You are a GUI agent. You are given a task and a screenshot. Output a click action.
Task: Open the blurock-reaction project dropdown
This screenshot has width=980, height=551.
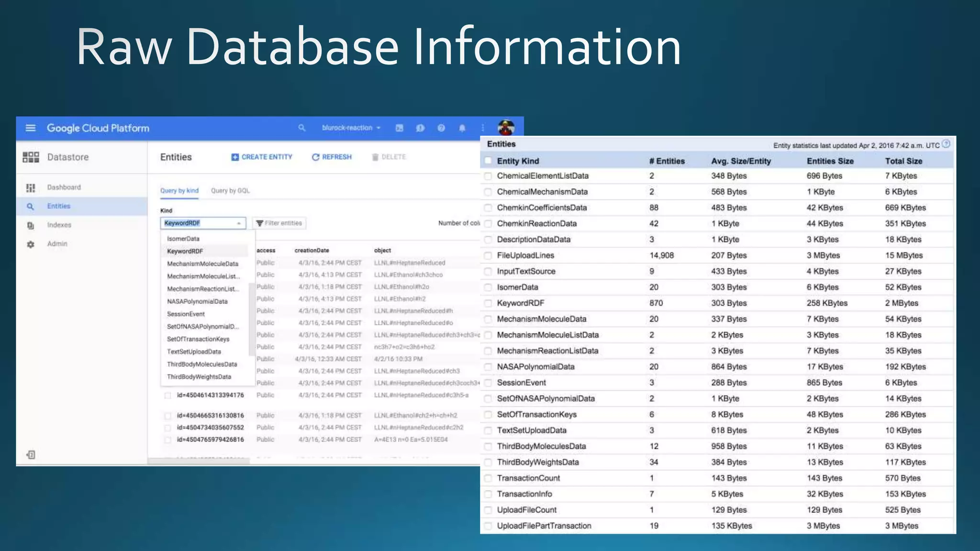coord(351,128)
